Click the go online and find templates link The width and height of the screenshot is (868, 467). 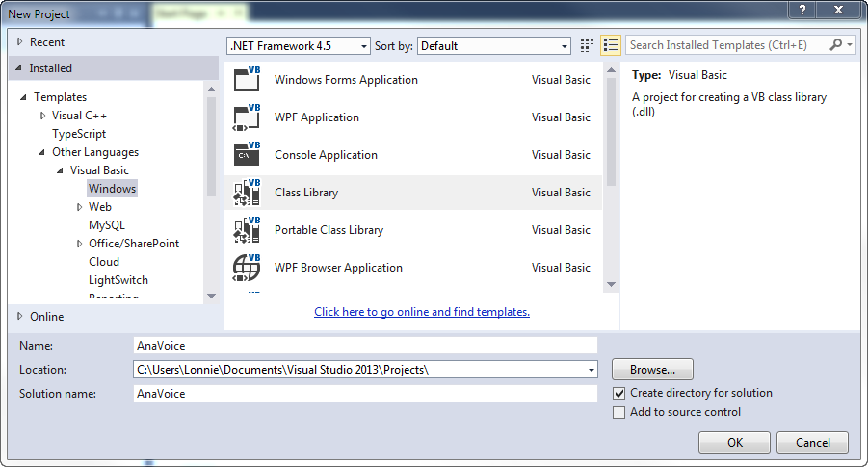pyautogui.click(x=422, y=312)
